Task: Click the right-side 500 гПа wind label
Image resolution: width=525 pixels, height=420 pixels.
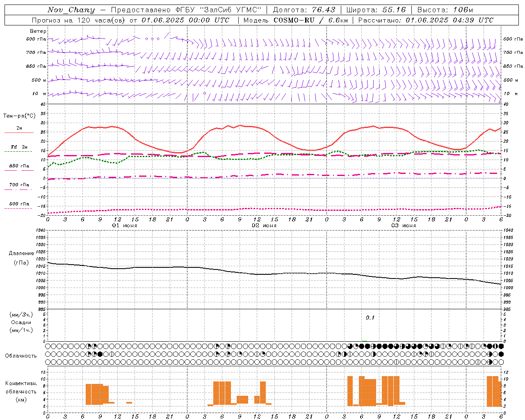Action: click(x=513, y=39)
